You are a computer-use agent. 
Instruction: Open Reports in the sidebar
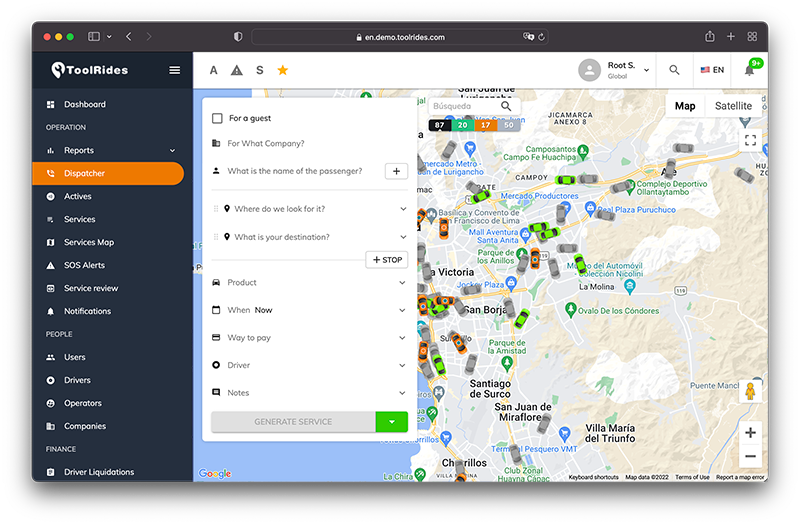(79, 150)
